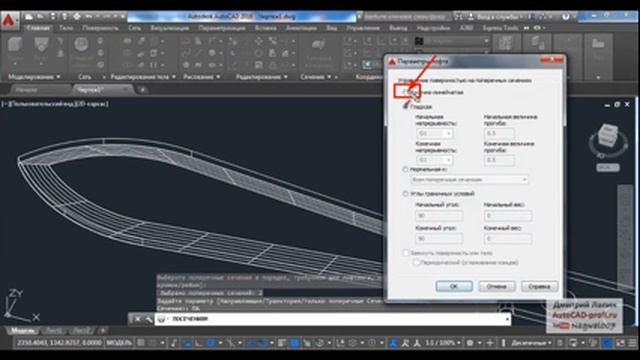Expand the Моделирование panel title

tap(34, 77)
